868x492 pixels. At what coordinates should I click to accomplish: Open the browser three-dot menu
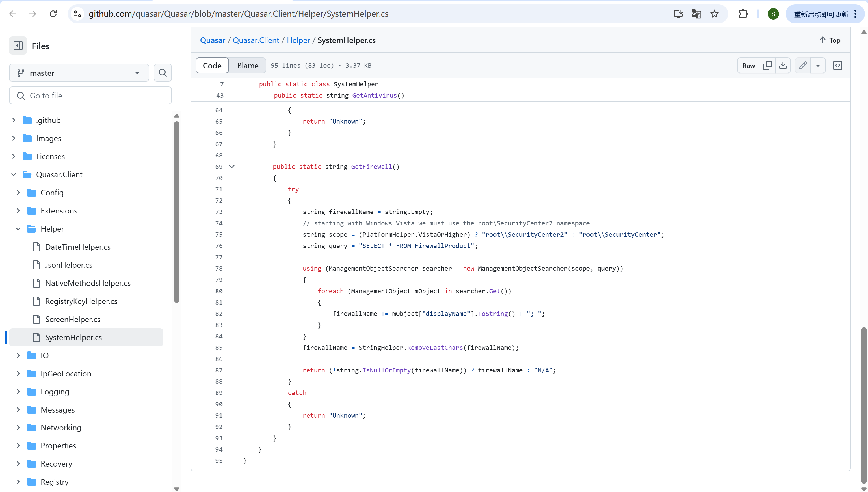coord(855,14)
